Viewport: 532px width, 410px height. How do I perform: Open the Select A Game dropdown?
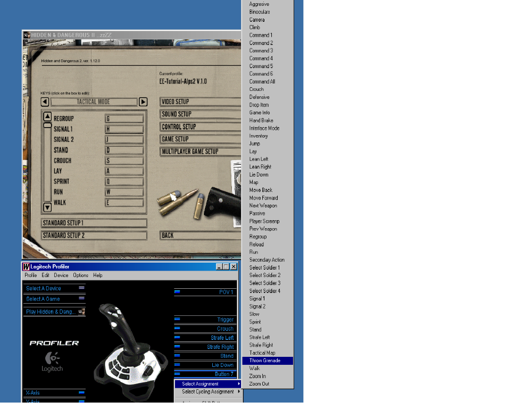(x=54, y=299)
